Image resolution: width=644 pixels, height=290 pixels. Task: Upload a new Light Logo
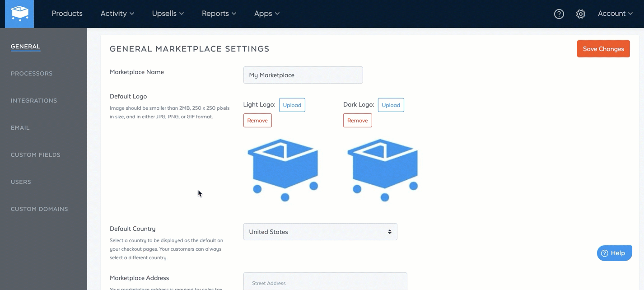(x=292, y=105)
